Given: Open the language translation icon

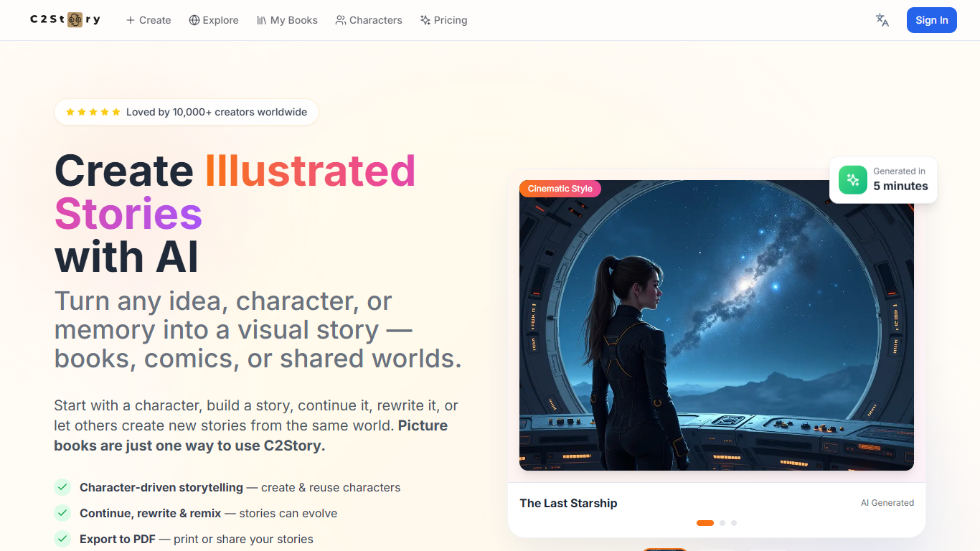Looking at the screenshot, I should click(x=882, y=20).
